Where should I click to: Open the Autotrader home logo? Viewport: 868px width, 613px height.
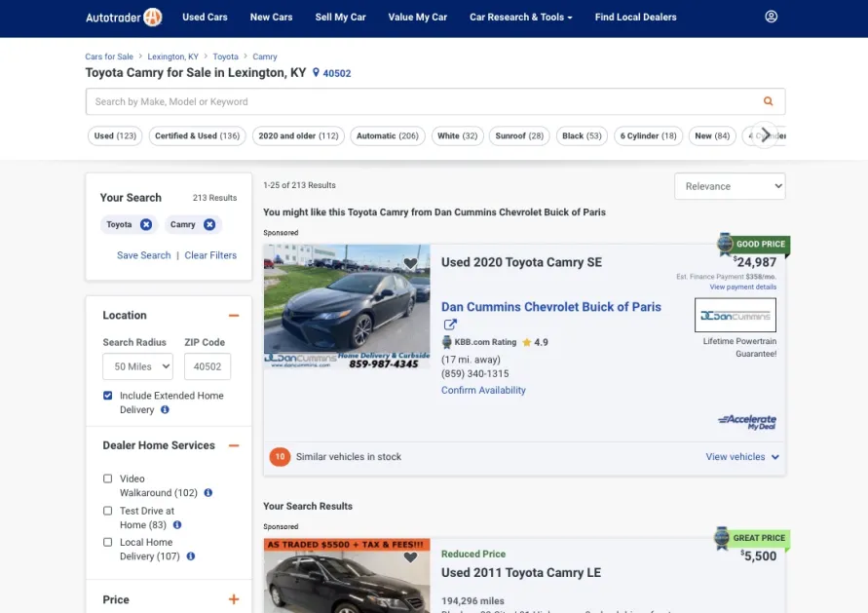click(124, 18)
